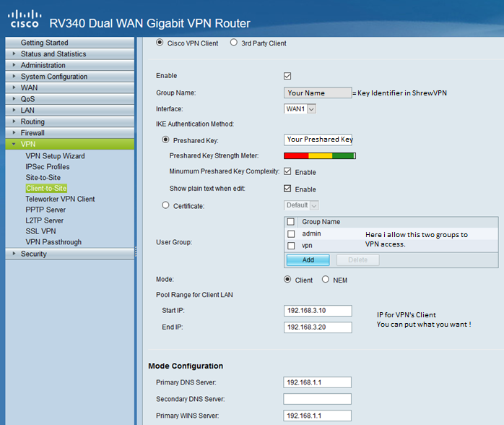
Task: Check the vpn group checkbox
Action: point(291,246)
